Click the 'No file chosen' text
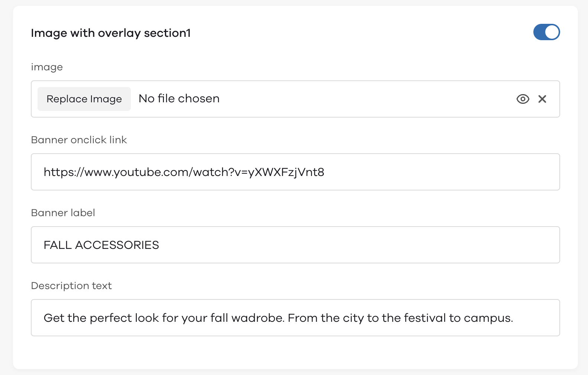The width and height of the screenshot is (588, 375). coord(179,99)
